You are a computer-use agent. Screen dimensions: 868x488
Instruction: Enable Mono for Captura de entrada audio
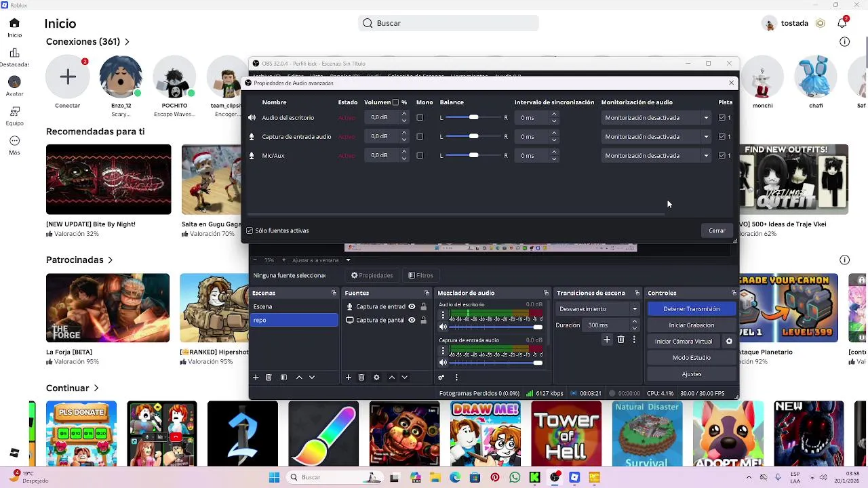[x=420, y=137]
